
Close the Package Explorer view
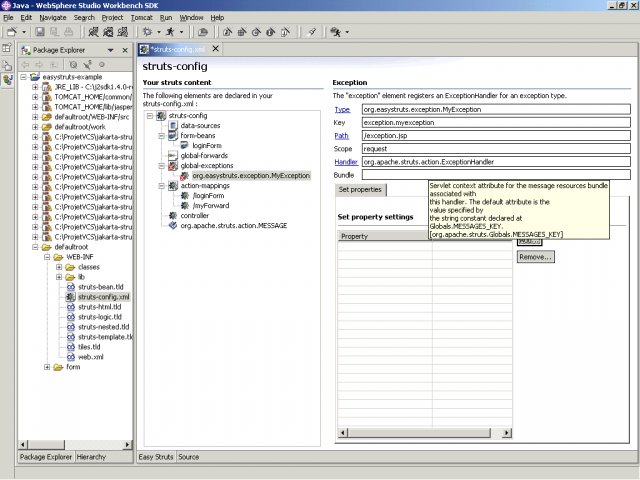(125, 50)
